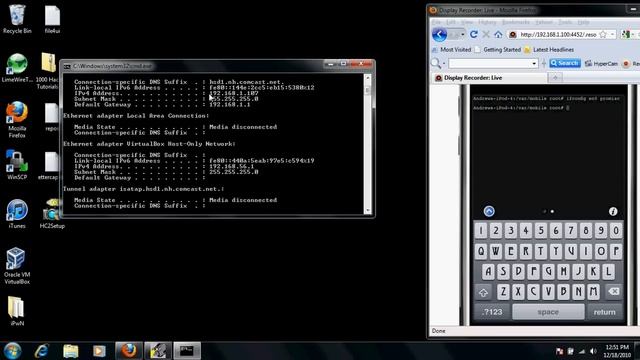Viewport: 640px width, 360px height.
Task: Open Internet Explorer from the taskbar
Action: (42, 351)
